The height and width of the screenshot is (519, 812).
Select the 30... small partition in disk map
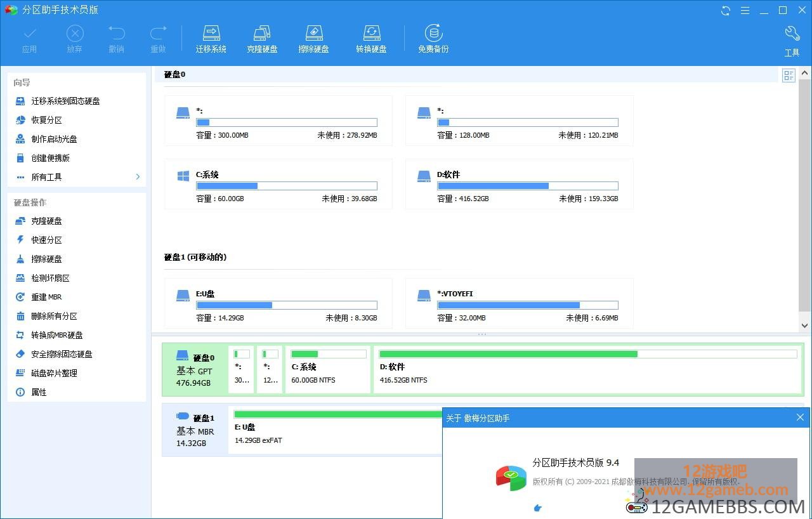242,371
